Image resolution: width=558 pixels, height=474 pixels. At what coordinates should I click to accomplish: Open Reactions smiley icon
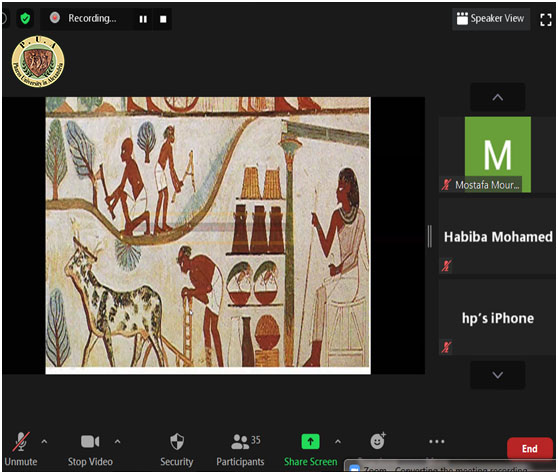[x=378, y=441]
